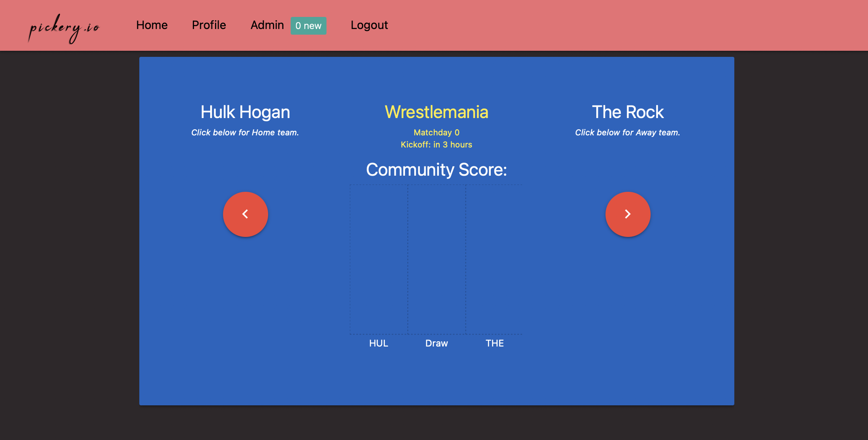868x440 pixels.
Task: Click the '0 new' badge
Action: point(308,26)
